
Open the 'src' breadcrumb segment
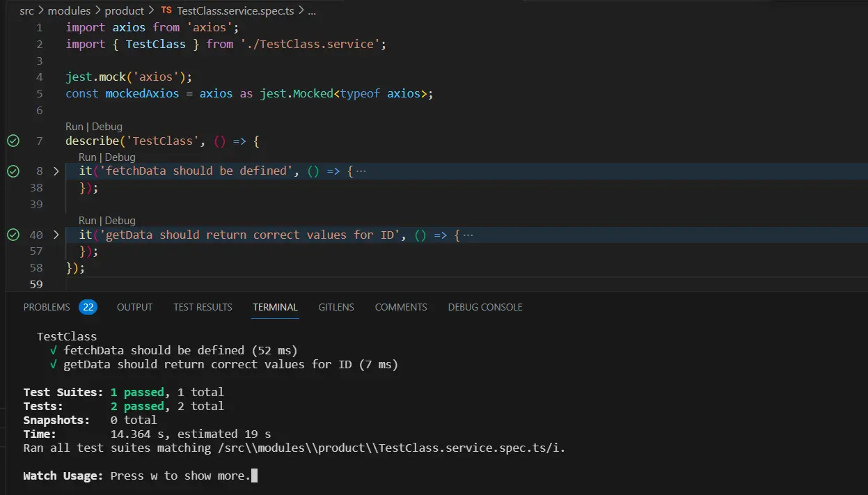tap(27, 11)
